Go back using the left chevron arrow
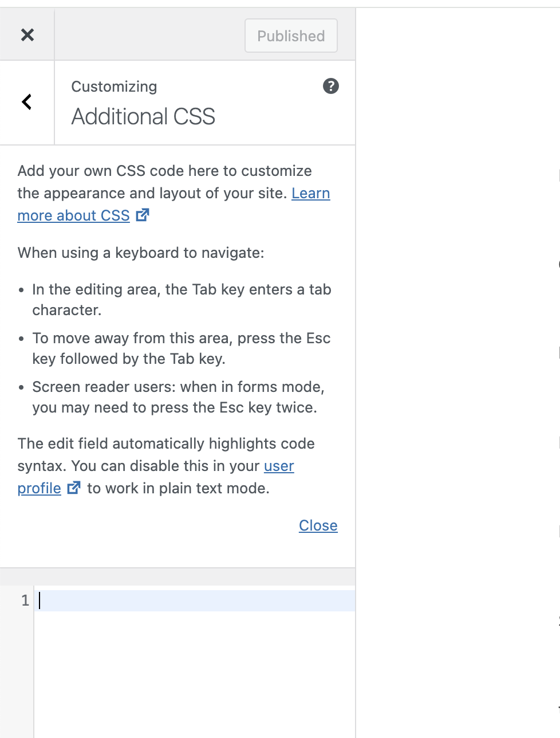Viewport: 560px width, 738px height. [27, 103]
